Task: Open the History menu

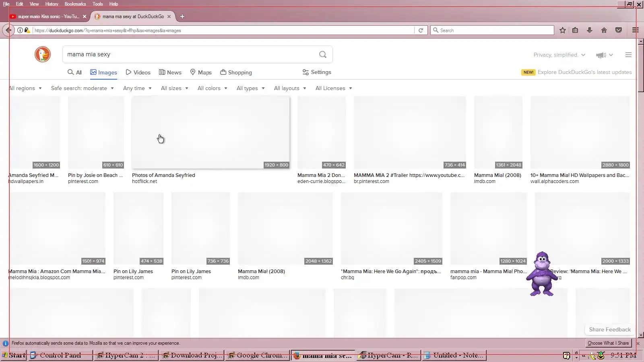Action: pyautogui.click(x=52, y=4)
